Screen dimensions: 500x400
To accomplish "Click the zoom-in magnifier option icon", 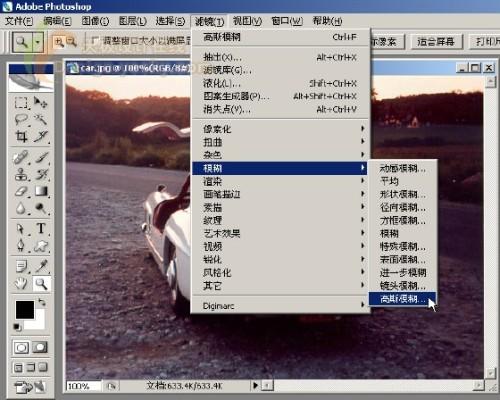I will pyautogui.click(x=59, y=42).
